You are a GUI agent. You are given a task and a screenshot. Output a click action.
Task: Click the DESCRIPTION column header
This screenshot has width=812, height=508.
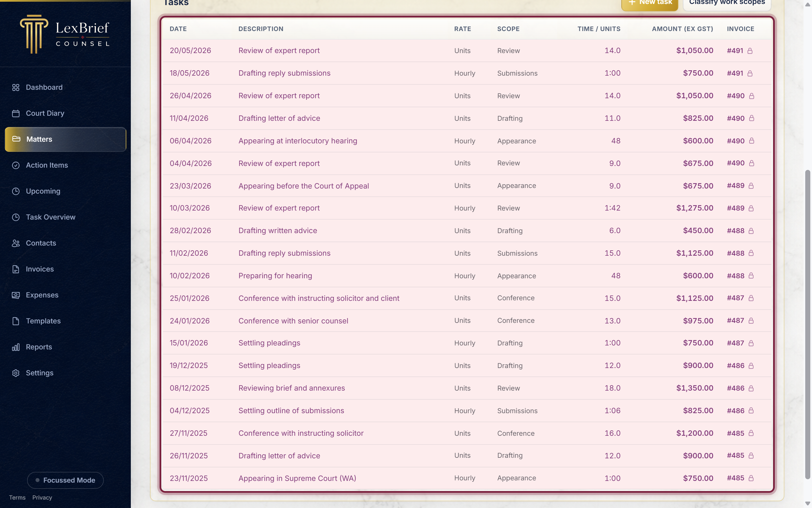261,29
